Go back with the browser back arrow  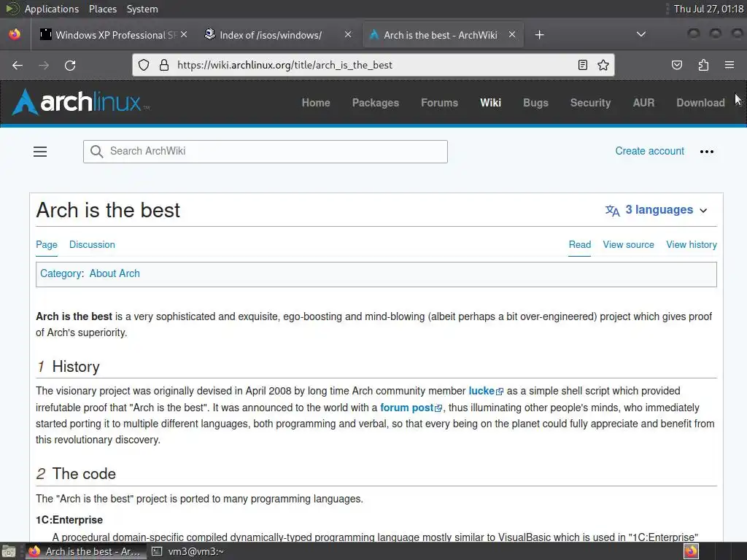click(18, 65)
